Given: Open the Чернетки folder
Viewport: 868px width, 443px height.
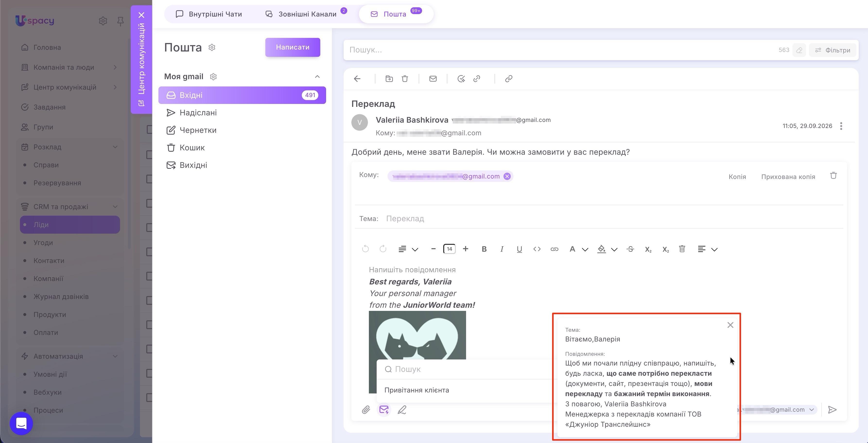Looking at the screenshot, I should tap(242, 130).
